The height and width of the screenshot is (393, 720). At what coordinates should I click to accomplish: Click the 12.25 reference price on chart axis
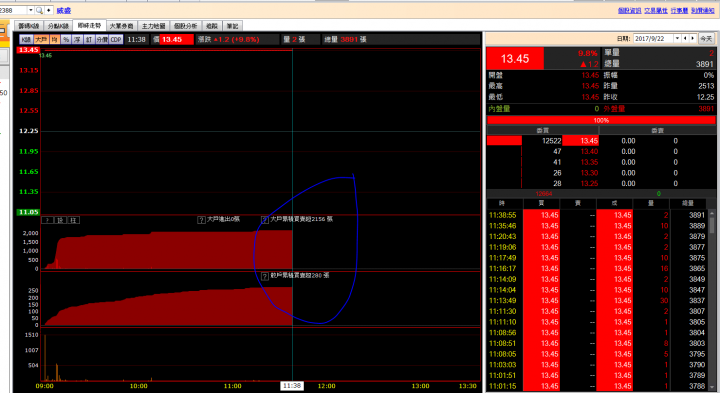28,131
